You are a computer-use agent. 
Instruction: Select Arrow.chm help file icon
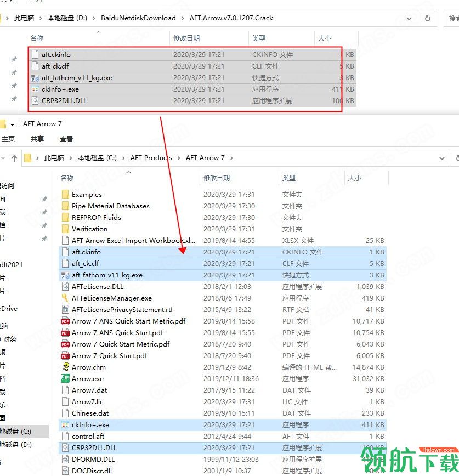point(65,367)
